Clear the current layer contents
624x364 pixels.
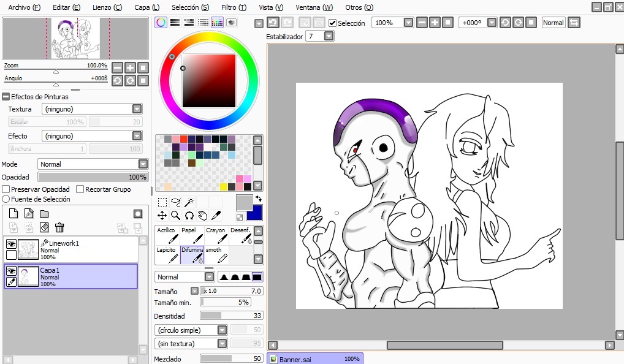(x=44, y=227)
